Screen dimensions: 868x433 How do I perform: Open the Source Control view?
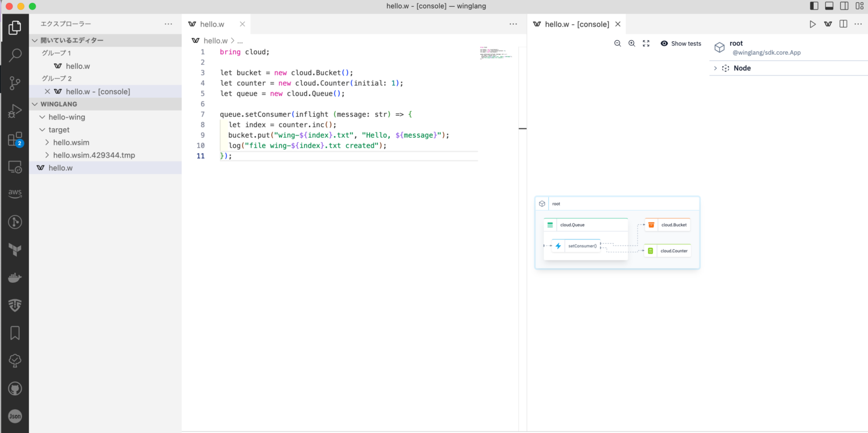pyautogui.click(x=14, y=82)
